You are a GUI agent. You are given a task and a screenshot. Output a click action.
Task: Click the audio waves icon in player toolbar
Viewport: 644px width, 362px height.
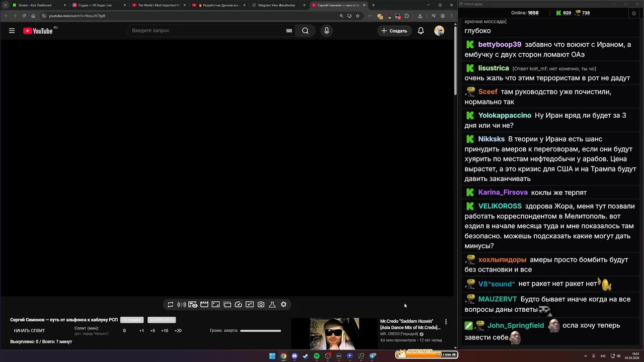coord(182,305)
